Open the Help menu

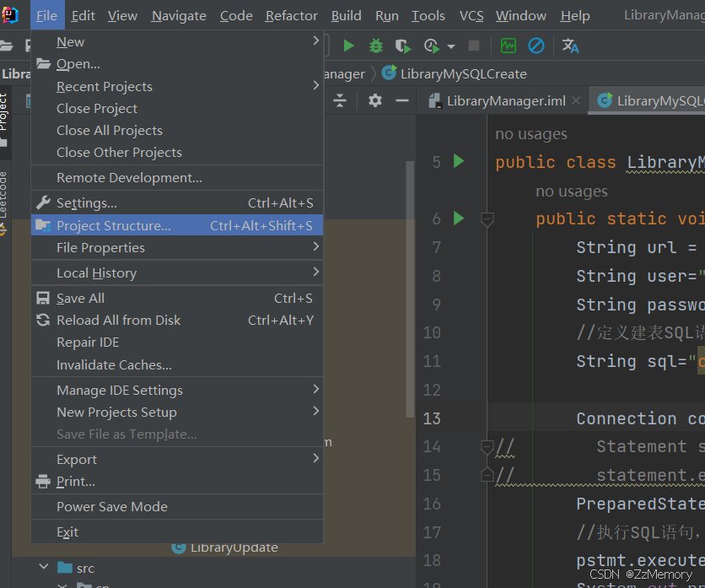(575, 16)
